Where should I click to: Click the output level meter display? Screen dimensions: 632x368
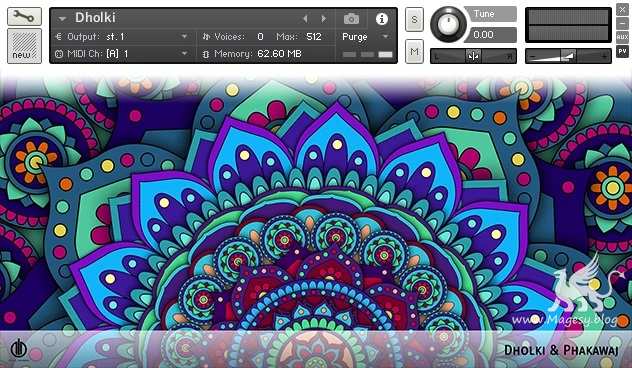568,25
